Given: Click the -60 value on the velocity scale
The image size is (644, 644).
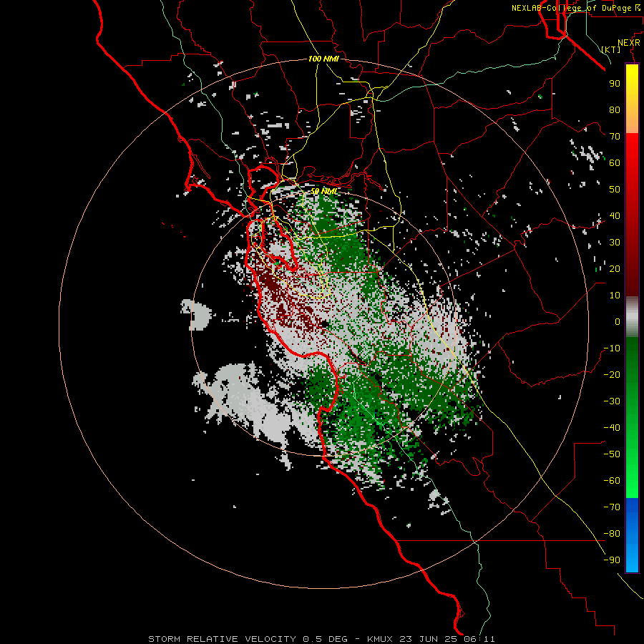Looking at the screenshot, I should point(612,481).
